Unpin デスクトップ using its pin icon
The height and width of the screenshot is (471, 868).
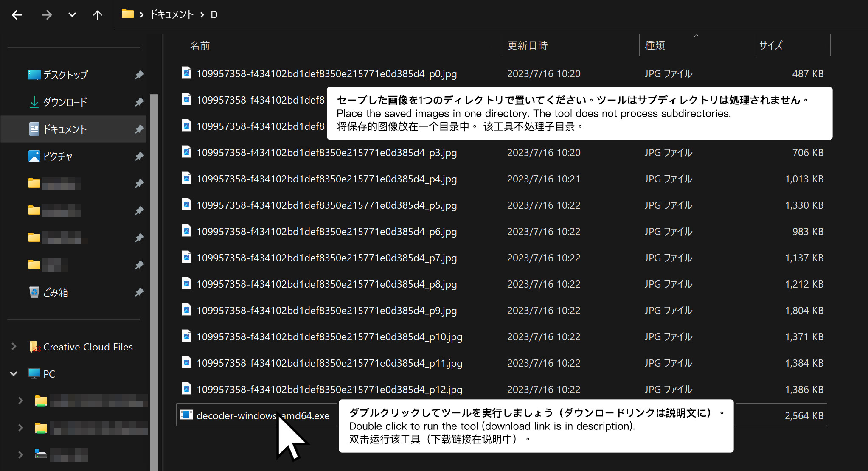coord(139,75)
